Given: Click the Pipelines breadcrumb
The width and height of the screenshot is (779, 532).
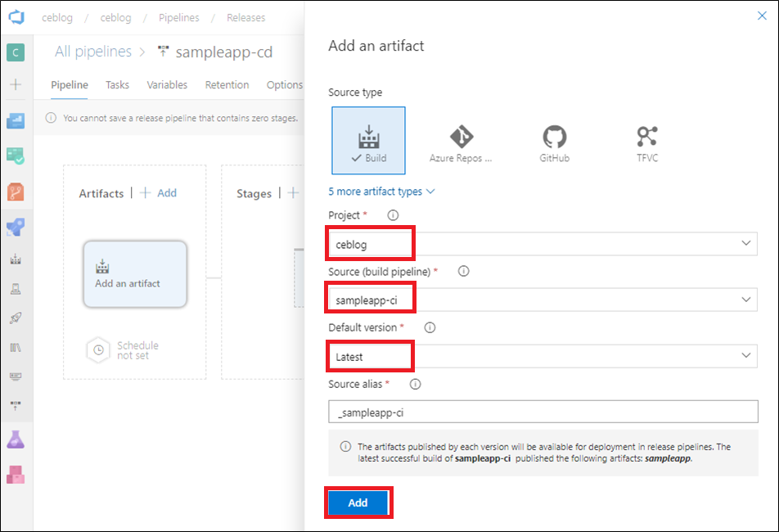Looking at the screenshot, I should (x=179, y=18).
